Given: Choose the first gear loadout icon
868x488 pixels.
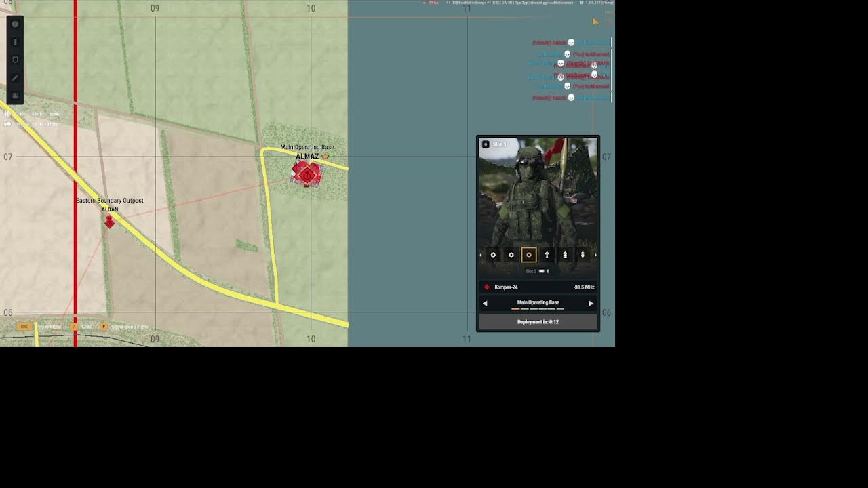Looking at the screenshot, I should 493,255.
